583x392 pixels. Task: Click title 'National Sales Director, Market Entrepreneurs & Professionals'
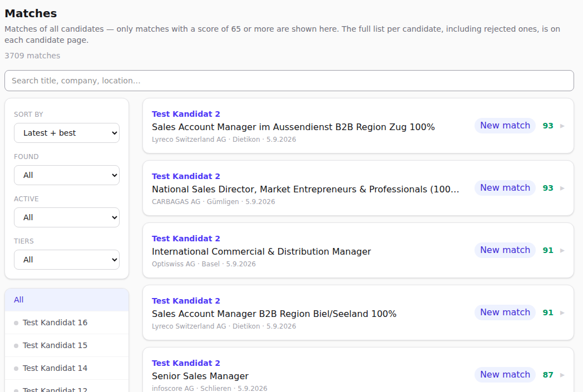pyautogui.click(x=305, y=190)
